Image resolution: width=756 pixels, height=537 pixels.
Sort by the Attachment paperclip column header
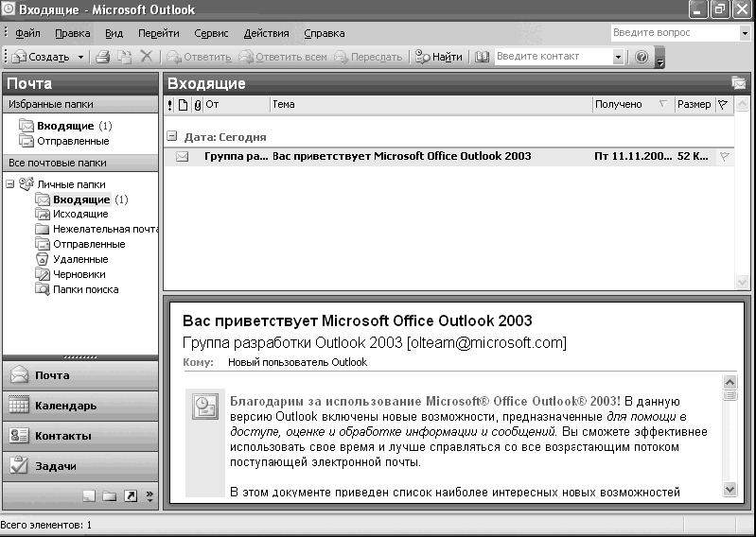point(197,105)
